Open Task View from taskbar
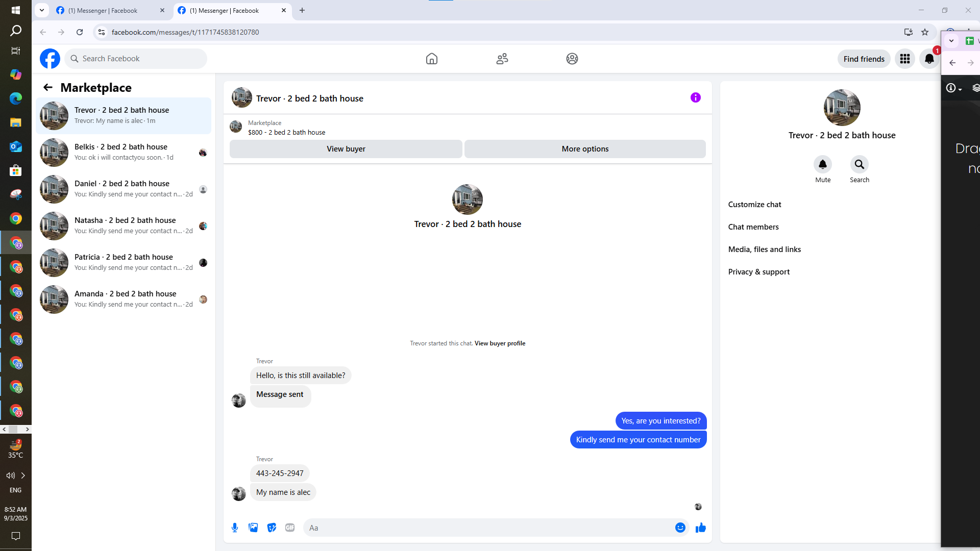The width and height of the screenshot is (980, 551). 16,51
